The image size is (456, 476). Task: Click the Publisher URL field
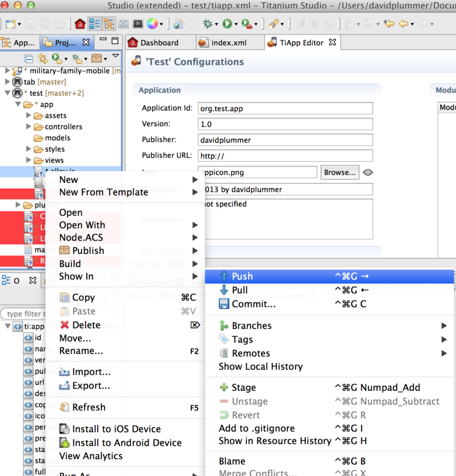tap(285, 155)
